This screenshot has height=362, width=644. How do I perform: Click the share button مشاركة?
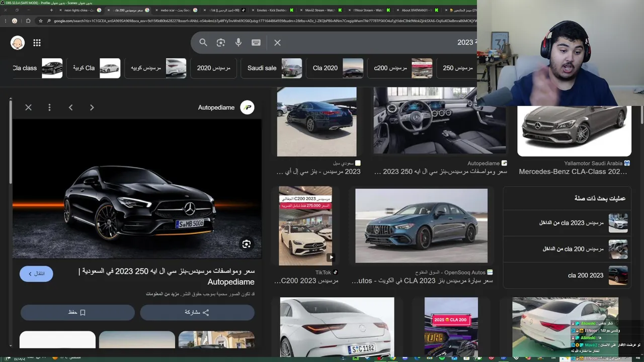coord(197,312)
